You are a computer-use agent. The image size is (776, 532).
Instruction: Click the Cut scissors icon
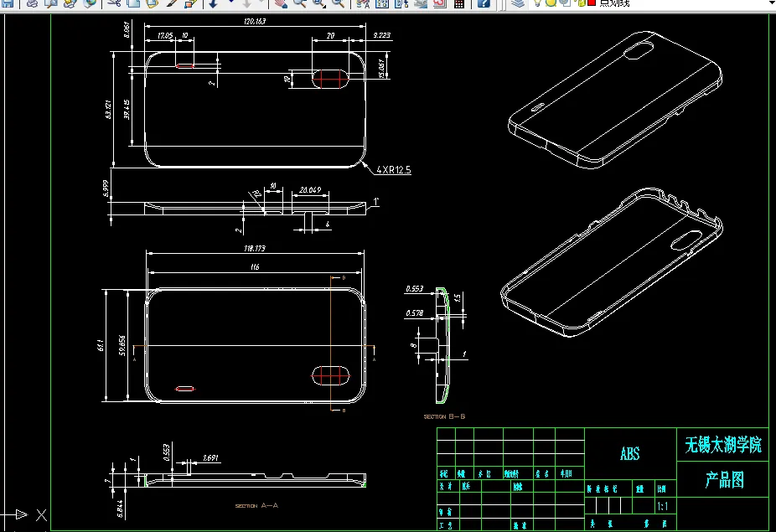[x=114, y=3]
